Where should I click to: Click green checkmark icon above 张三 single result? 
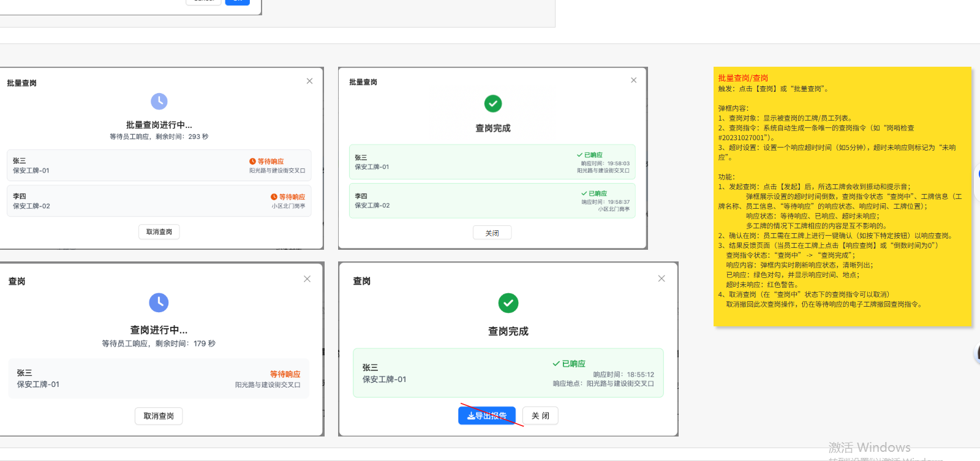(508, 303)
